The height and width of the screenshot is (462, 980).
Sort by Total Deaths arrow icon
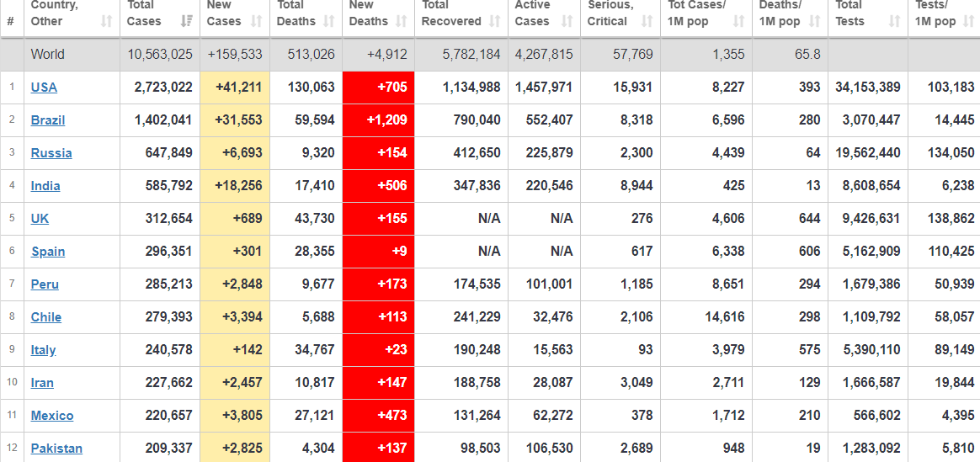pos(328,21)
